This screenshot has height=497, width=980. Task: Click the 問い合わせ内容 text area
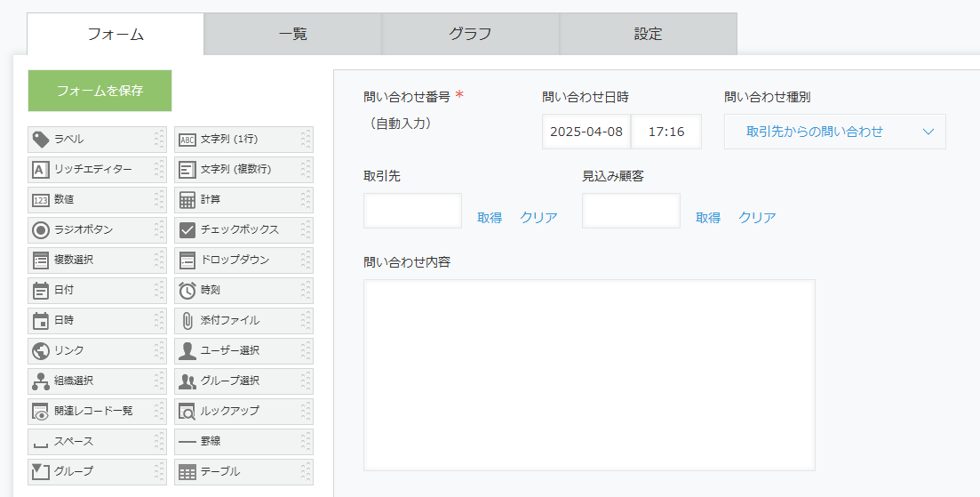pos(589,375)
